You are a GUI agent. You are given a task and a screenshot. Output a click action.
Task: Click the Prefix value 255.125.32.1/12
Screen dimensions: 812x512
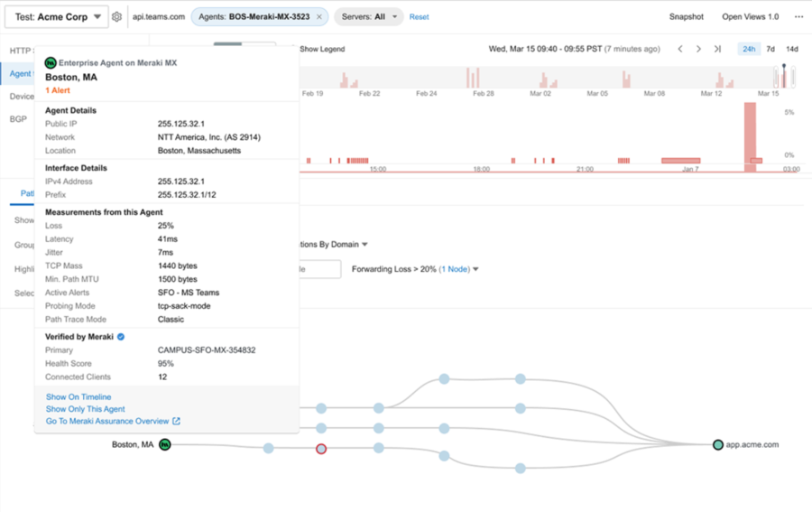[187, 195]
